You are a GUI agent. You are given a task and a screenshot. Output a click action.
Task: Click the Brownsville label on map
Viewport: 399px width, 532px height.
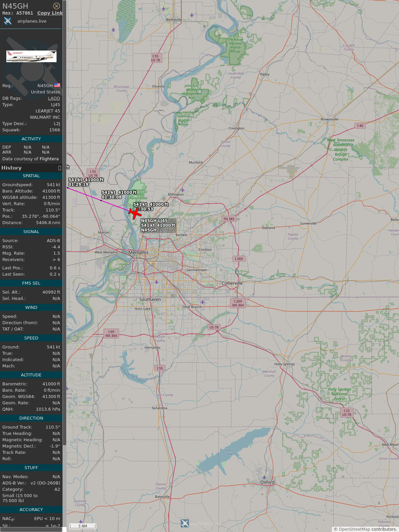(x=330, y=119)
